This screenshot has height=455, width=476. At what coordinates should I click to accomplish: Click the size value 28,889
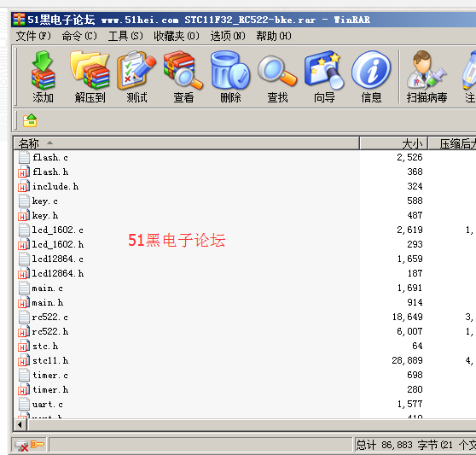407,360
